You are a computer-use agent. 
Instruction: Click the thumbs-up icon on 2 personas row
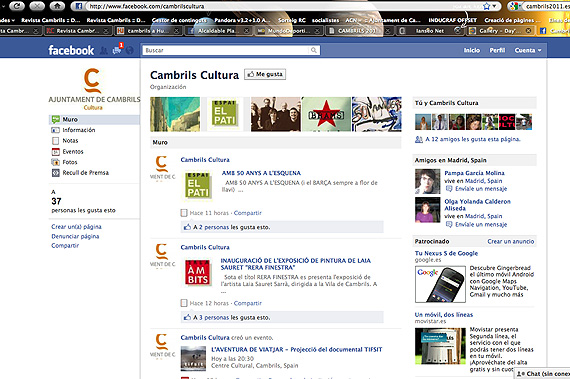coord(187,227)
